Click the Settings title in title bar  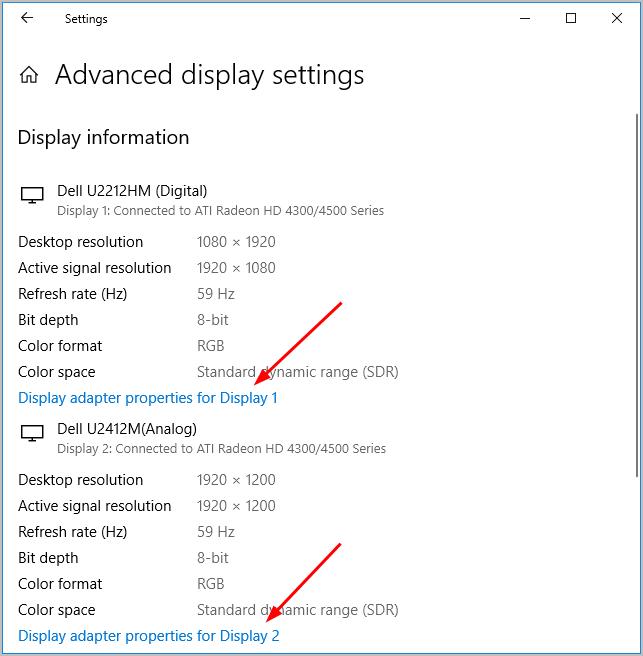click(86, 19)
